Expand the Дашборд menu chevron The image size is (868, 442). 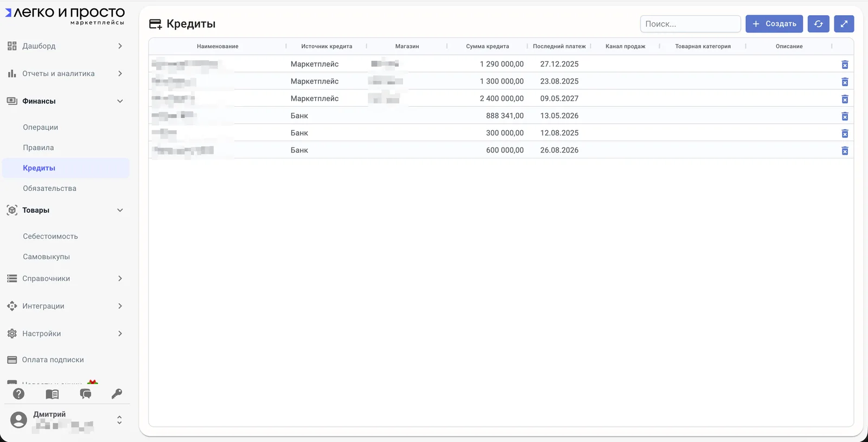pos(120,46)
